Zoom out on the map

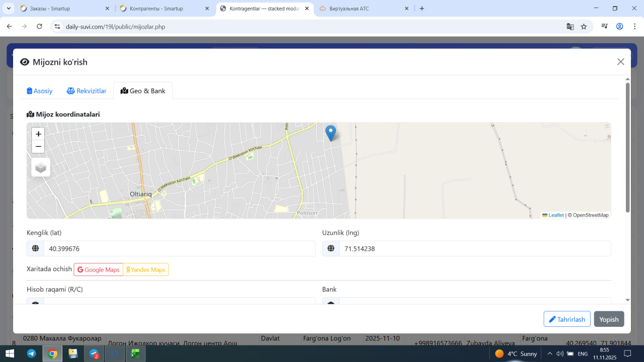(x=38, y=147)
